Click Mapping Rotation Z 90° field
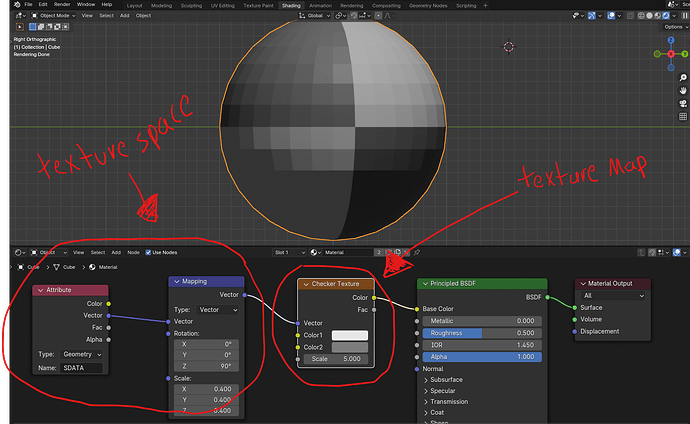 [x=207, y=366]
